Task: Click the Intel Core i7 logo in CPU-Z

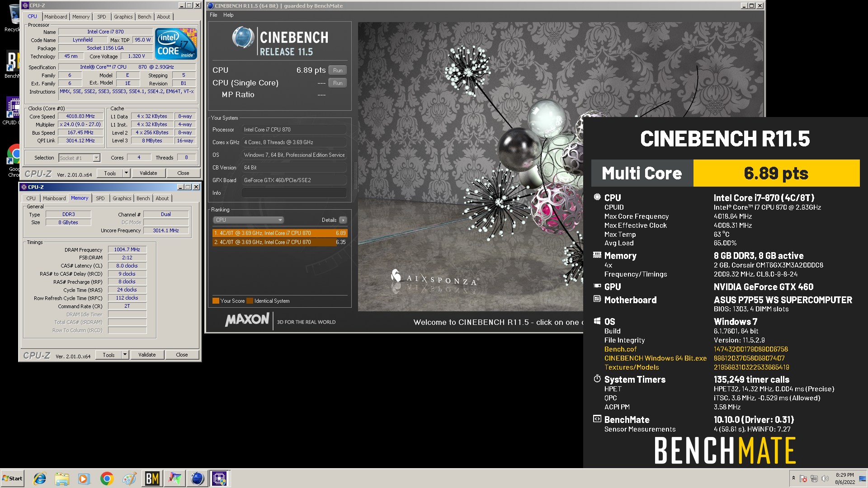Action: 176,44
